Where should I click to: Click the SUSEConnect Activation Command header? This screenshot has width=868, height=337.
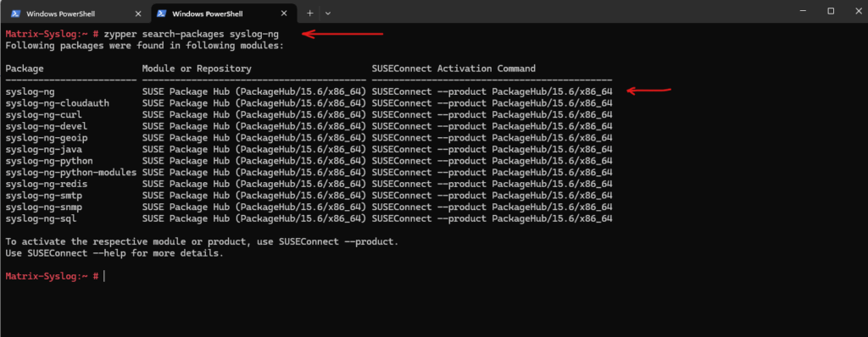[454, 69]
